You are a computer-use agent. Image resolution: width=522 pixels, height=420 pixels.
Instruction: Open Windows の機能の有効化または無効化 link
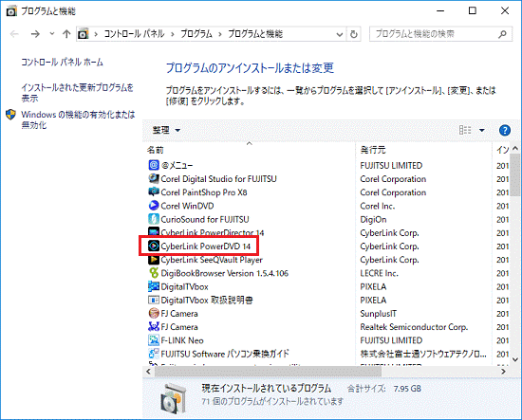pyautogui.click(x=78, y=119)
